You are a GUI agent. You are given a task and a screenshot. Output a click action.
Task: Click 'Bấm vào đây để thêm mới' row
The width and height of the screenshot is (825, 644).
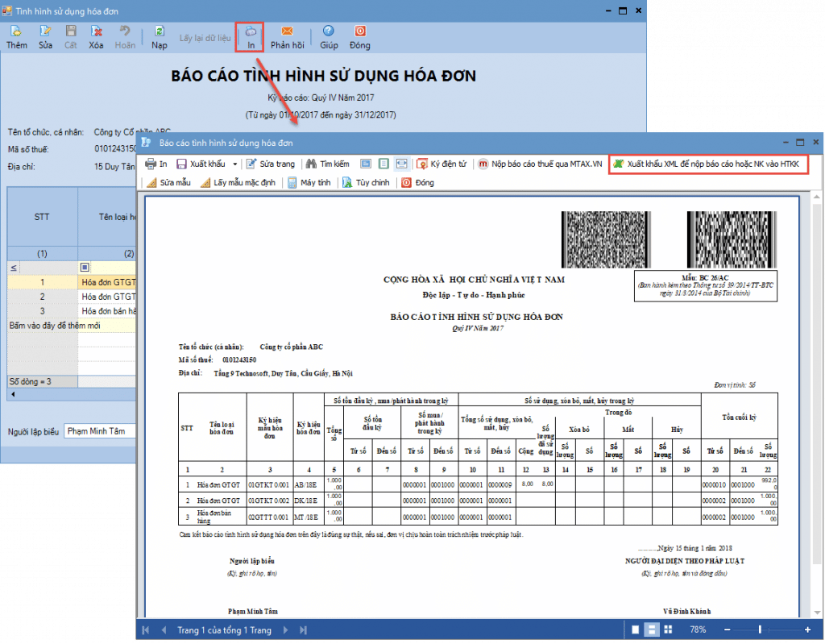[72, 326]
